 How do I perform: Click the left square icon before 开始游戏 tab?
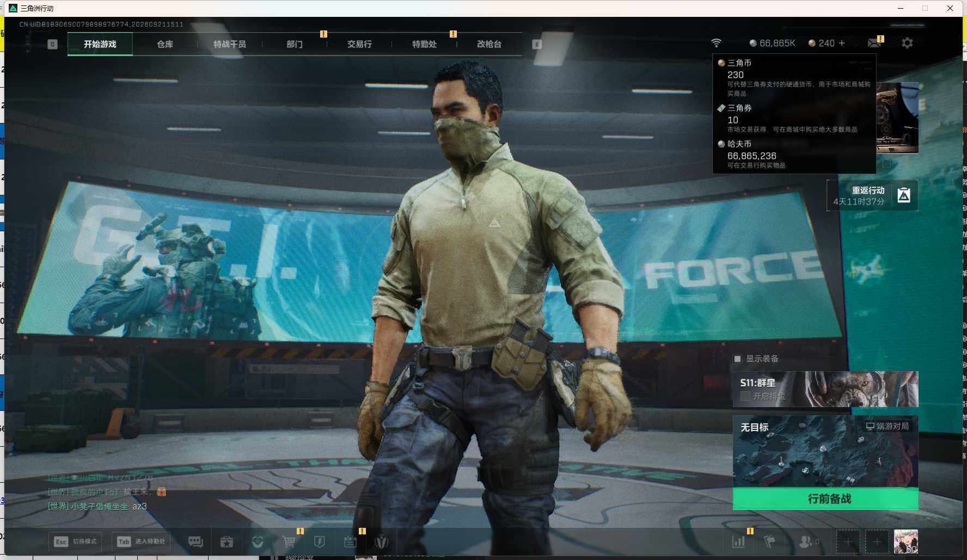coord(52,44)
